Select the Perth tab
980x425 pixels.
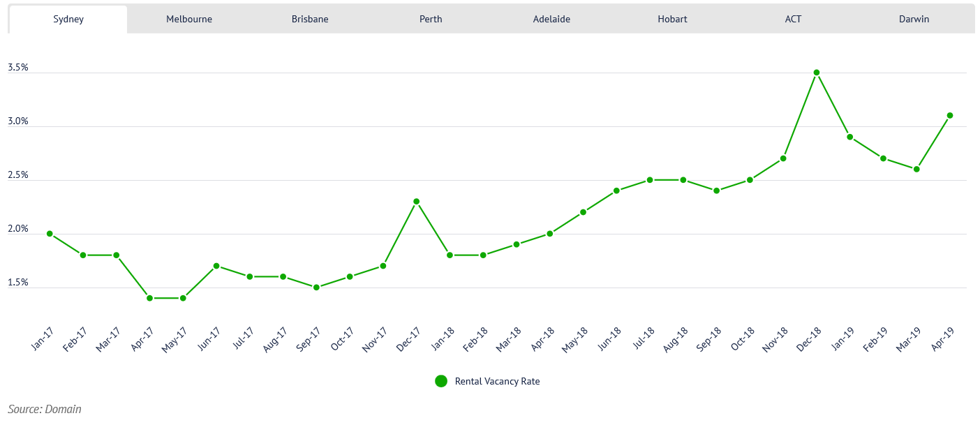[431, 19]
